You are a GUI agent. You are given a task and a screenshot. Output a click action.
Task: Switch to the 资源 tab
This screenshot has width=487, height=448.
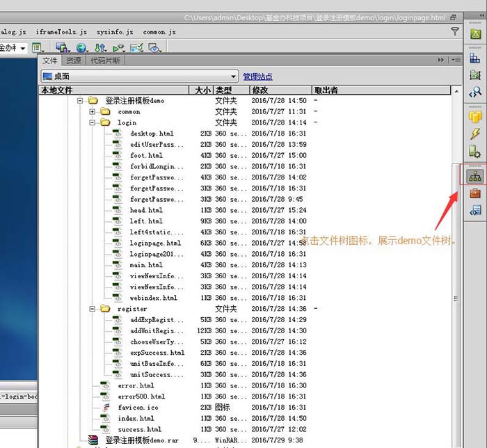pos(74,61)
